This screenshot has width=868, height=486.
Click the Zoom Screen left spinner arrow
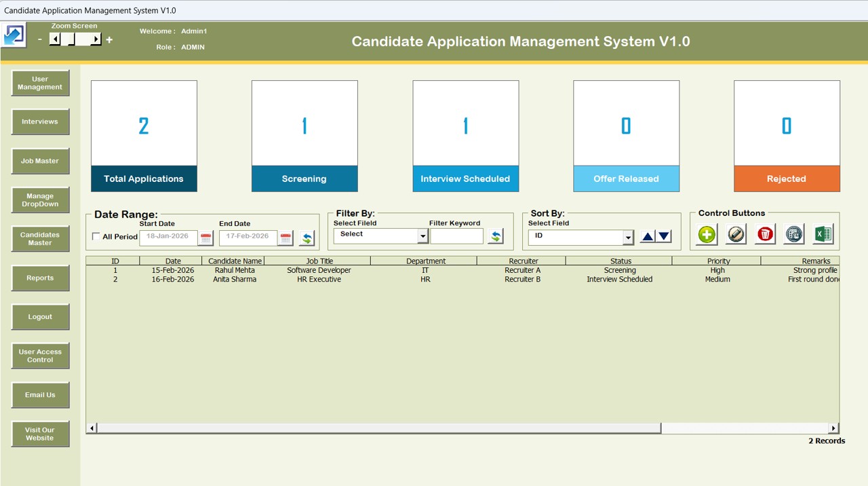[x=55, y=40]
